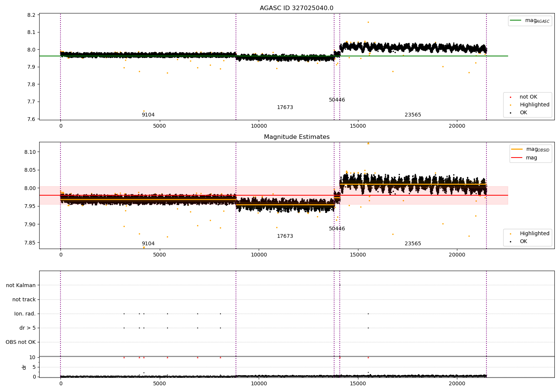This screenshot has width=560, height=392.
Task: Click the 'dr > 5' row label
Action: 28,328
